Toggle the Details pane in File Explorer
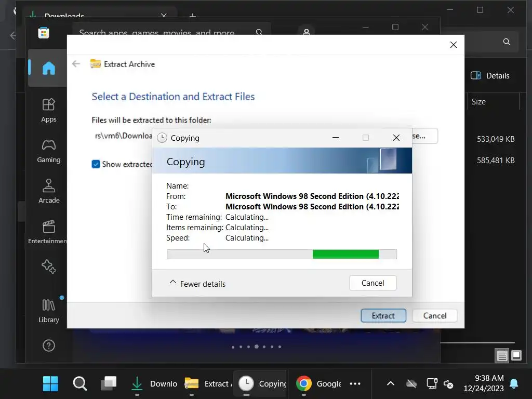The image size is (532, 399). coord(490,76)
